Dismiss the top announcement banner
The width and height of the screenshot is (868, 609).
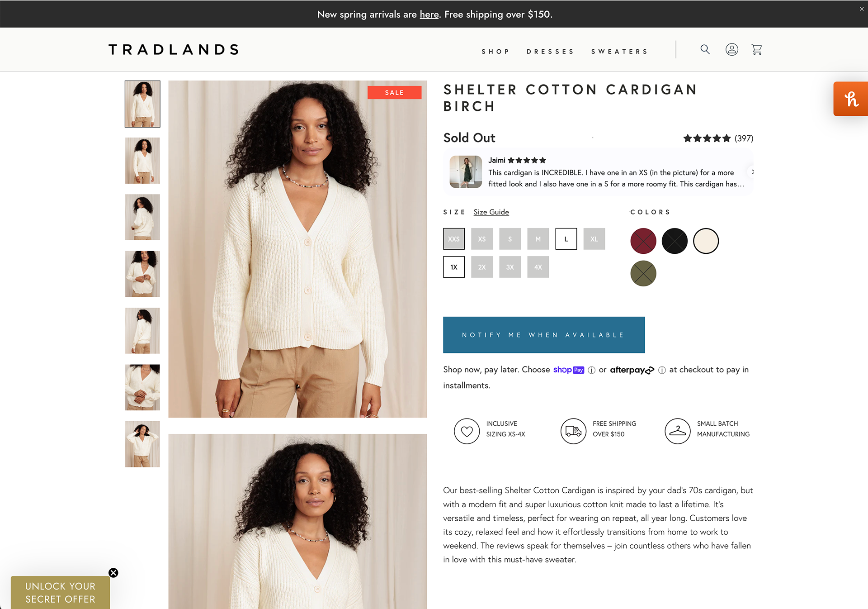point(862,9)
